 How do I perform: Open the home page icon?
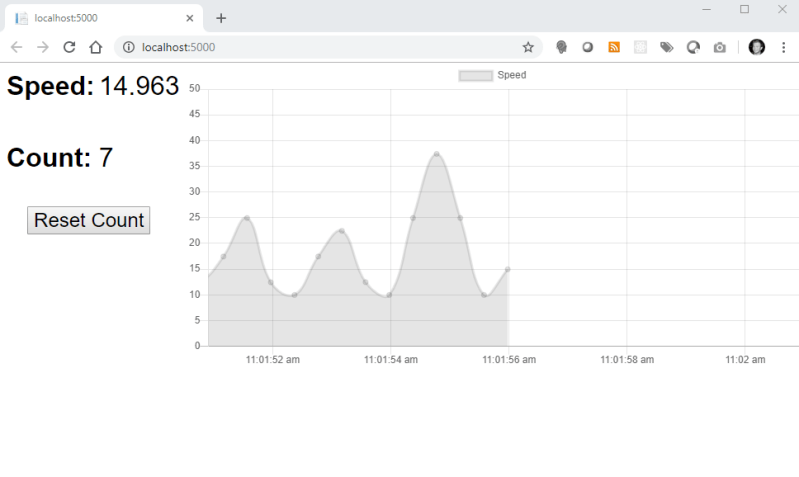coord(96,47)
